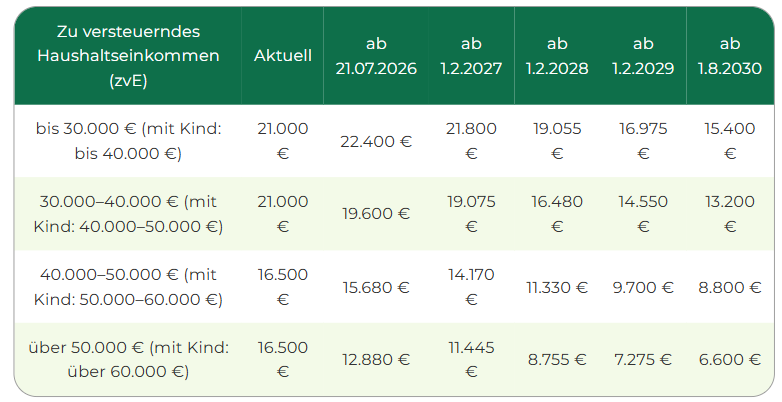The width and height of the screenshot is (782, 402).
Task: Select the '40.000–50.000 €' income row label
Action: (x=128, y=287)
